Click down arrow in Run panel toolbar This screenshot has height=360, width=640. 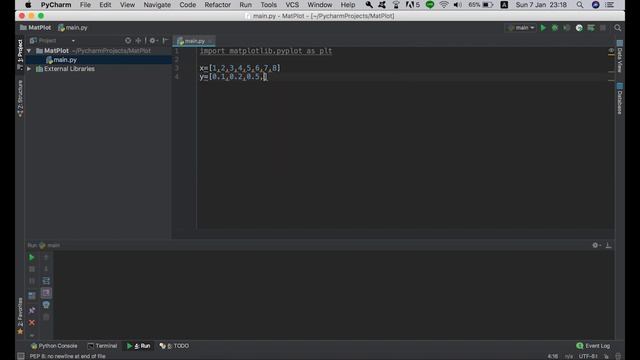46,269
